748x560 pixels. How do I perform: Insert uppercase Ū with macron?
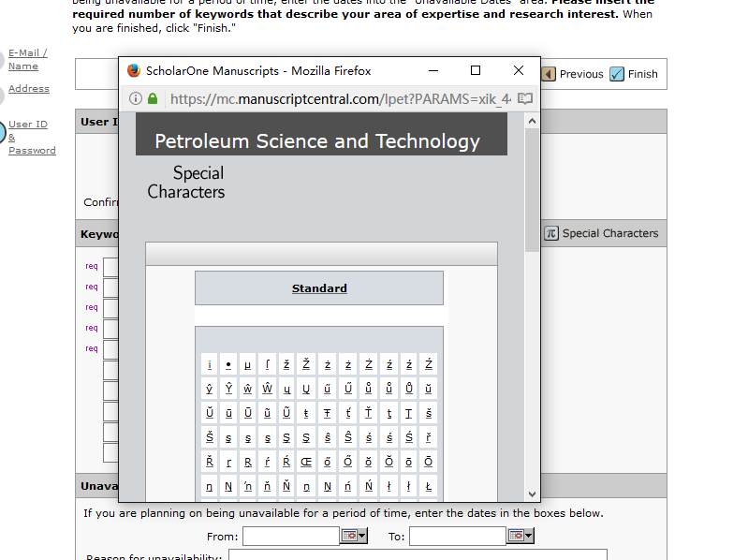click(x=247, y=413)
